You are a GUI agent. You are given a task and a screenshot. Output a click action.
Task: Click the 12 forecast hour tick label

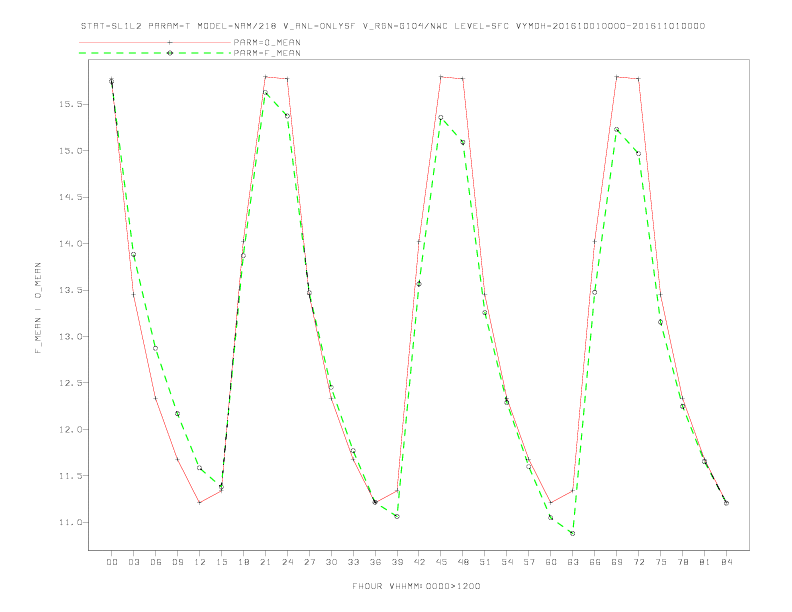(200, 562)
